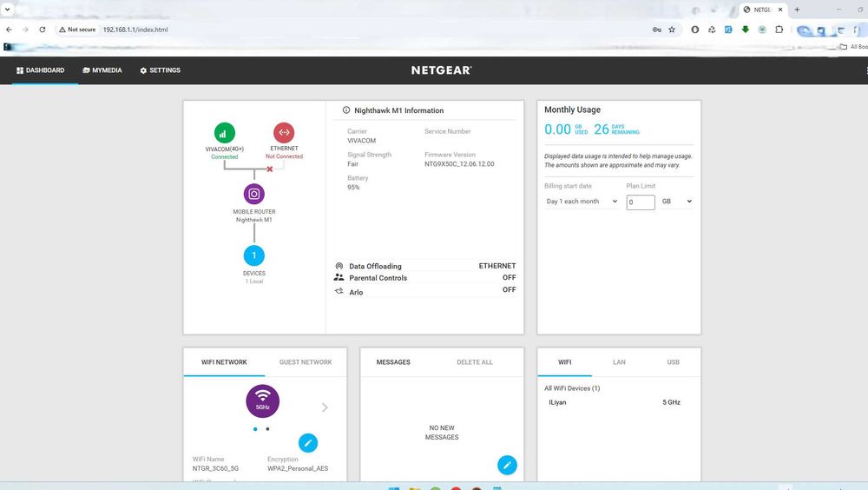
Task: Select the first carousel dot
Action: 255,429
